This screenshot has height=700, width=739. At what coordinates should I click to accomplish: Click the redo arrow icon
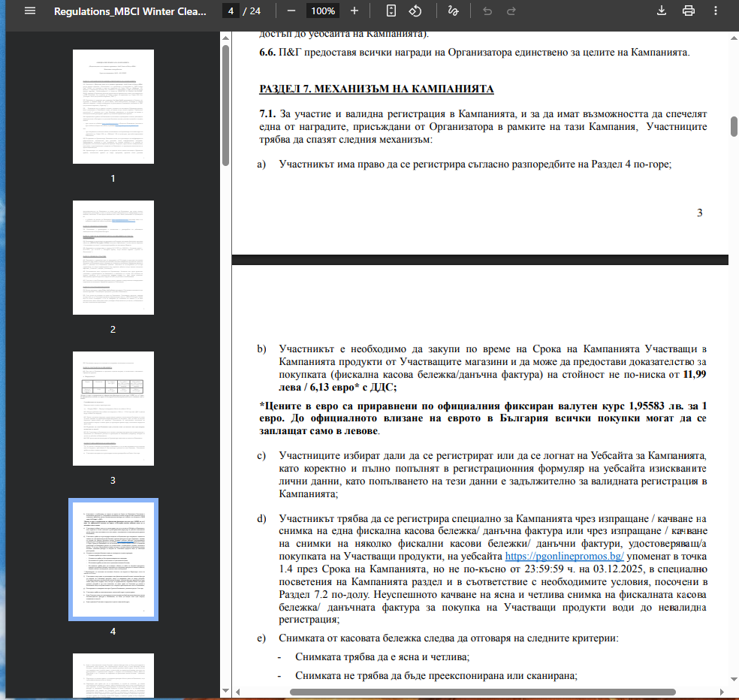(x=511, y=11)
